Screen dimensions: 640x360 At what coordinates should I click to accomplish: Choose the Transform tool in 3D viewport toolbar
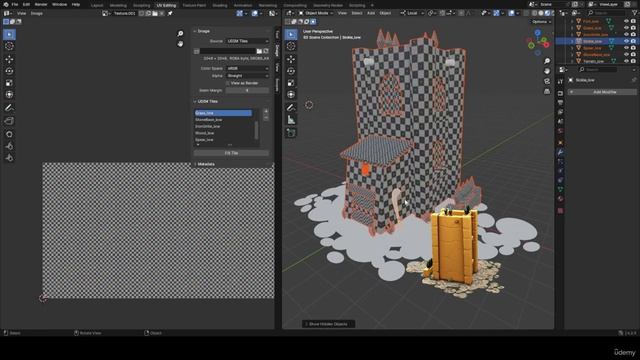coord(291,95)
